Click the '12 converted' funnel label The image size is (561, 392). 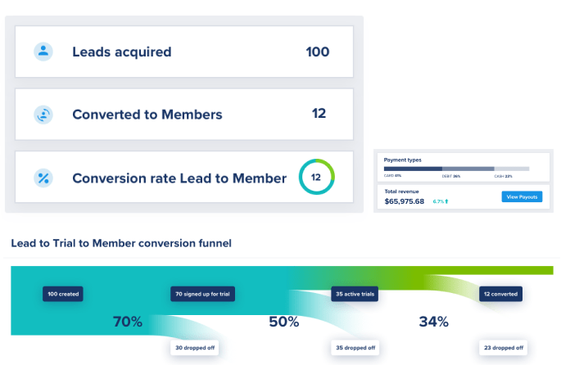pyautogui.click(x=500, y=294)
